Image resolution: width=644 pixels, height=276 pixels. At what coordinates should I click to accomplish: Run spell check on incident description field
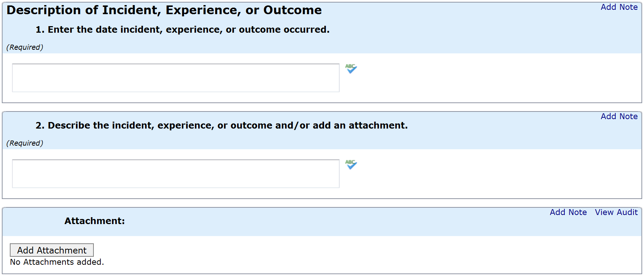coord(351,165)
